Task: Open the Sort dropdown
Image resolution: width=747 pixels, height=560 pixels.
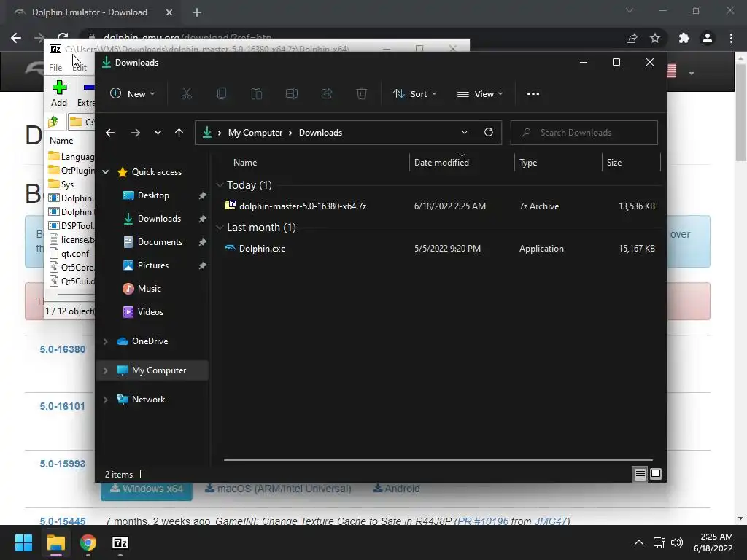Action: tap(414, 94)
